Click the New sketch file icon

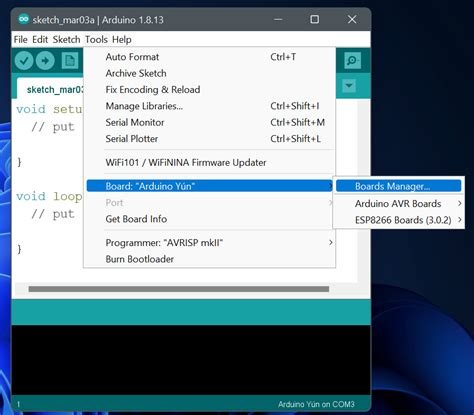70,61
